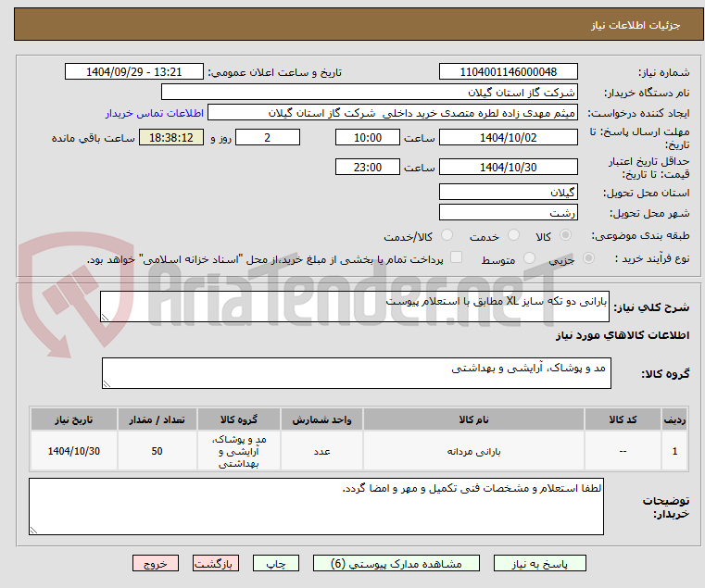This screenshot has width=705, height=588.
Task: Click resize handle of description box
Action: 105,318
